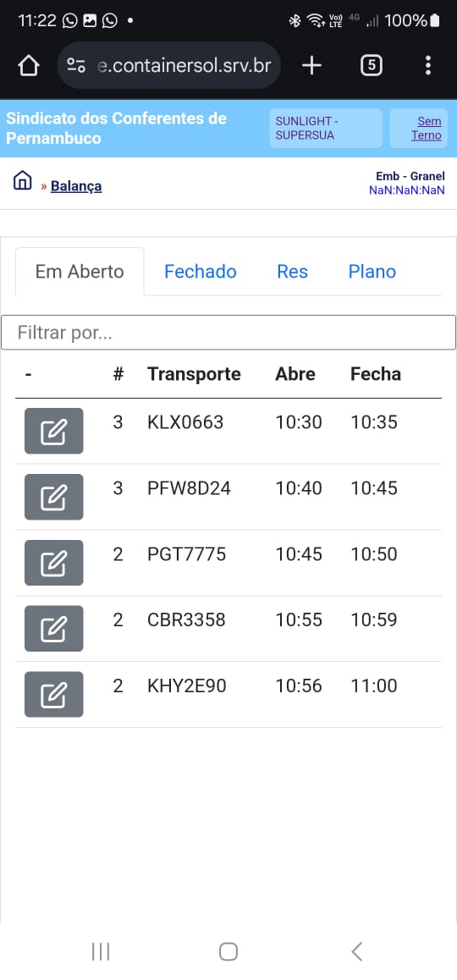This screenshot has width=457, height=980.
Task: Switch to the Fechado tab
Action: click(200, 272)
